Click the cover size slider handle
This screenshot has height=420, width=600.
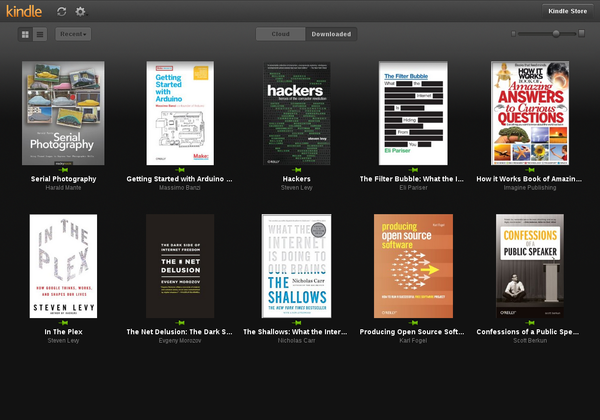pos(556,34)
